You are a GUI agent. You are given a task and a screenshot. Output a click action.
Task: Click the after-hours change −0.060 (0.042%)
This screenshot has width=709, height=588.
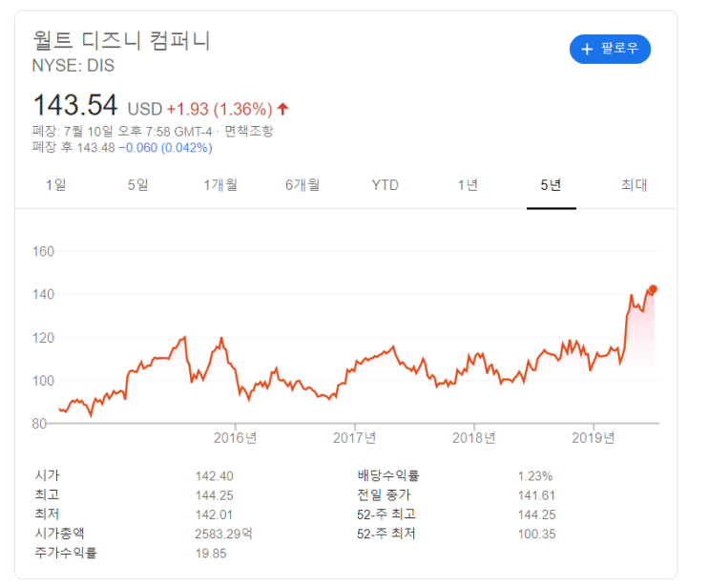(x=165, y=148)
